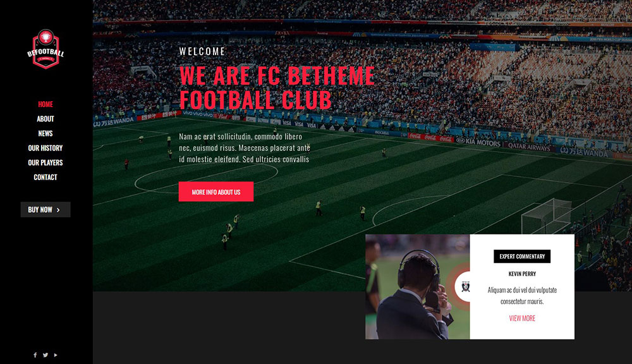Click the Kevin Perry name heading
Viewport: 632px width, 364px height.
click(x=522, y=274)
